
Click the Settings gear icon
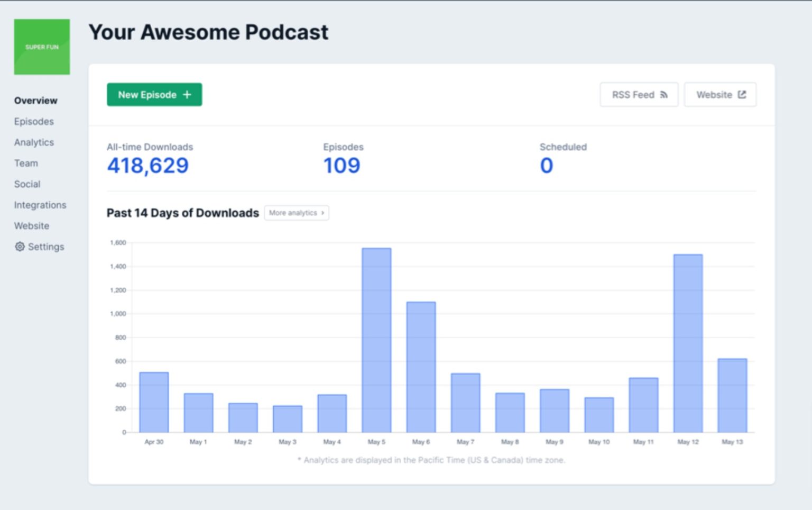(x=20, y=247)
